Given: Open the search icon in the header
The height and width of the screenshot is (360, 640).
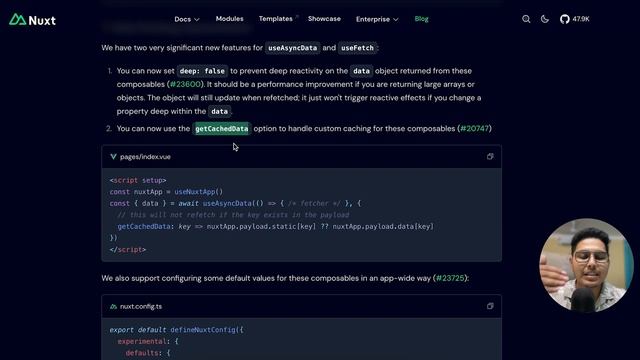Looking at the screenshot, I should click(526, 19).
